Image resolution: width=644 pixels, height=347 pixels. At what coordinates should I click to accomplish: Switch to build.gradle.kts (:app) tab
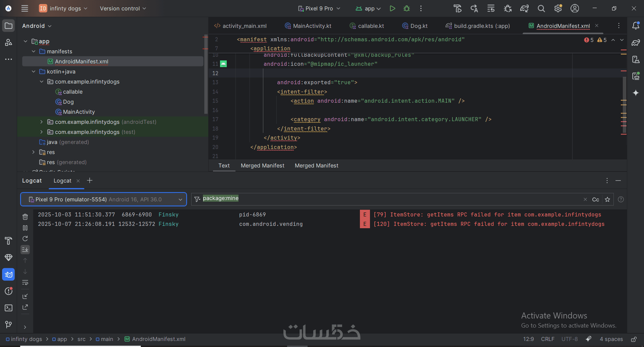478,26
